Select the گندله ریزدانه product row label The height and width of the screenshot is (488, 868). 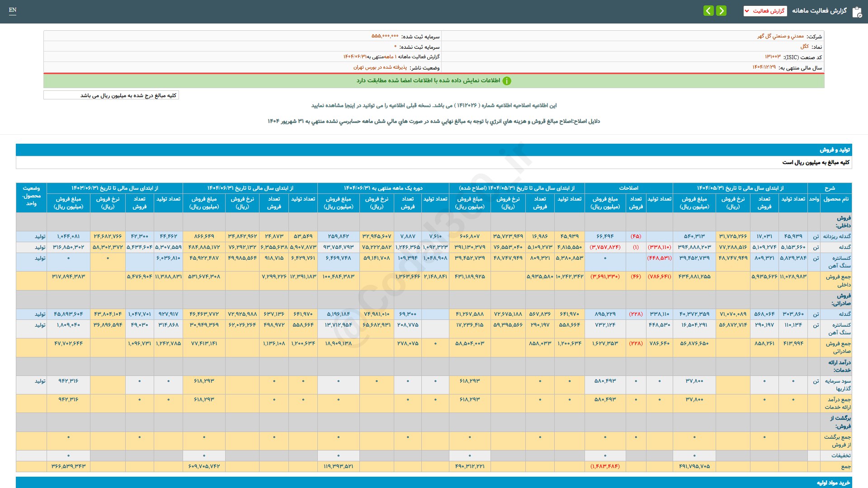(x=837, y=236)
